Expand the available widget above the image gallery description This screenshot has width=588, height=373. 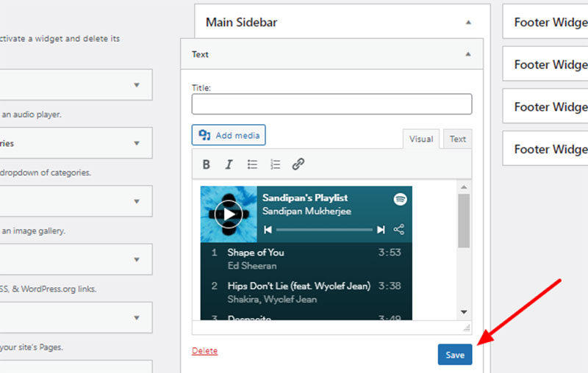click(137, 201)
